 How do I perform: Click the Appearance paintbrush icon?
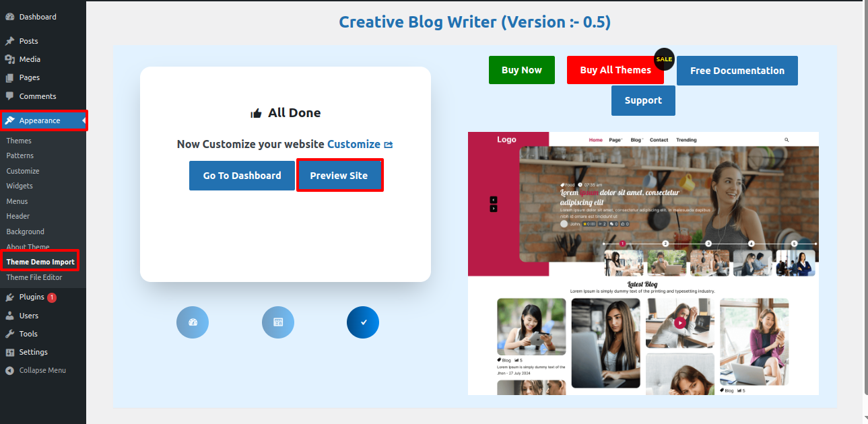pyautogui.click(x=10, y=120)
